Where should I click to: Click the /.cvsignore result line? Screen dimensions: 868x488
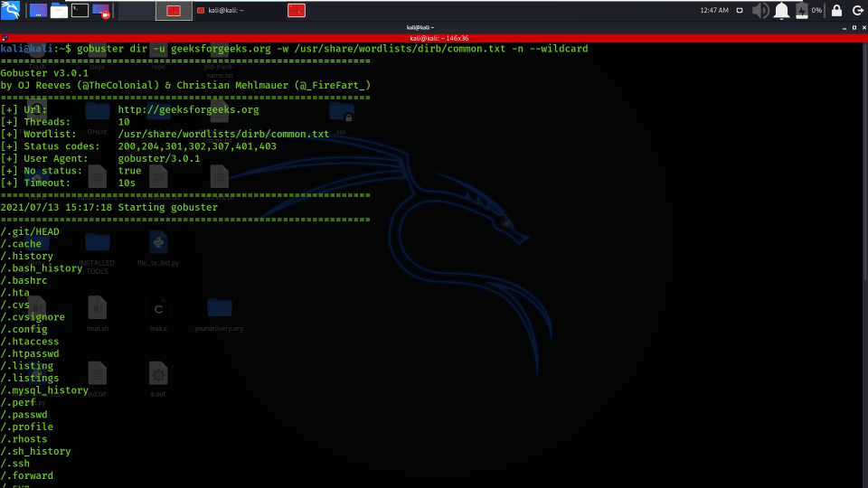(x=33, y=317)
